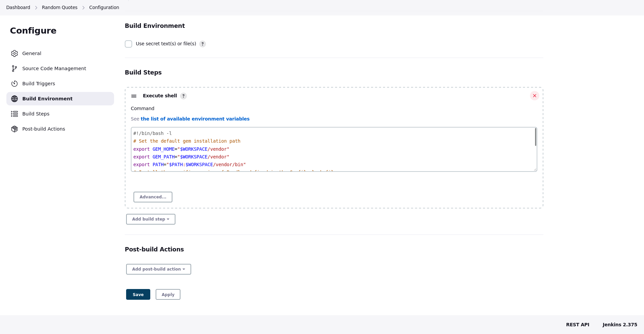The height and width of the screenshot is (334, 644).
Task: Open list of available environment variables link
Action: [x=195, y=119]
